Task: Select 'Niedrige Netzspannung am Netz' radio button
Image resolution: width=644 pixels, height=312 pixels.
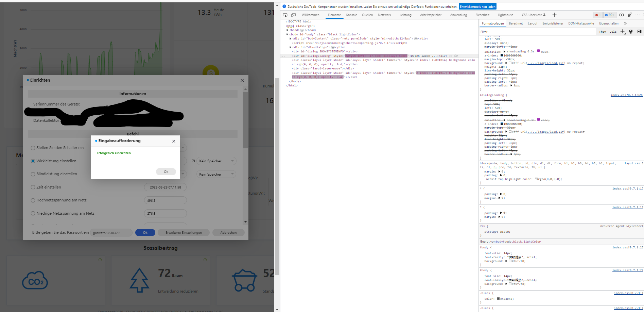Action: point(33,214)
